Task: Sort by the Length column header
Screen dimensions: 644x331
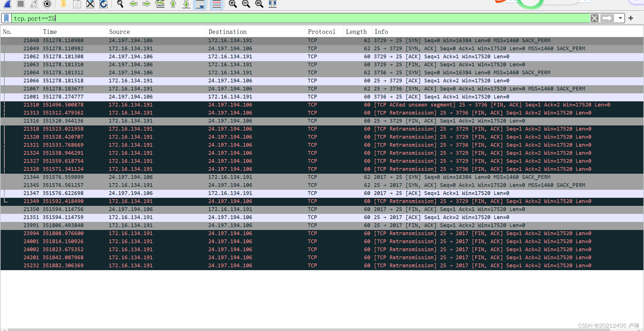Action: click(358, 32)
